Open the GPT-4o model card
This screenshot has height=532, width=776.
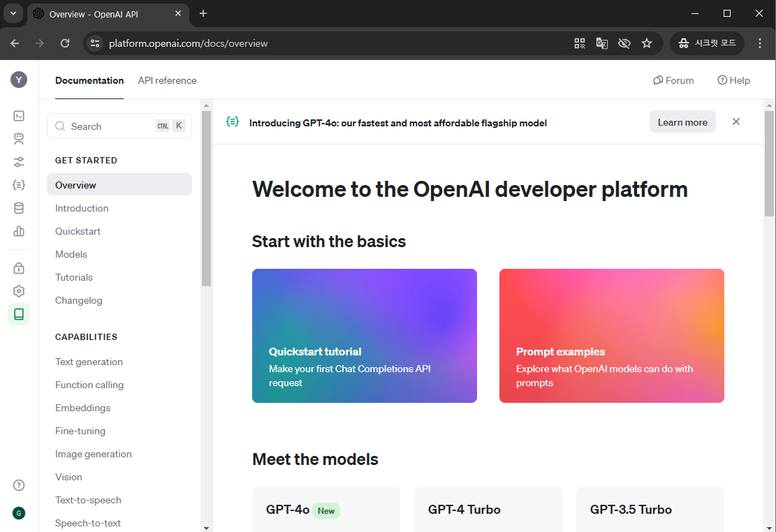(326, 509)
